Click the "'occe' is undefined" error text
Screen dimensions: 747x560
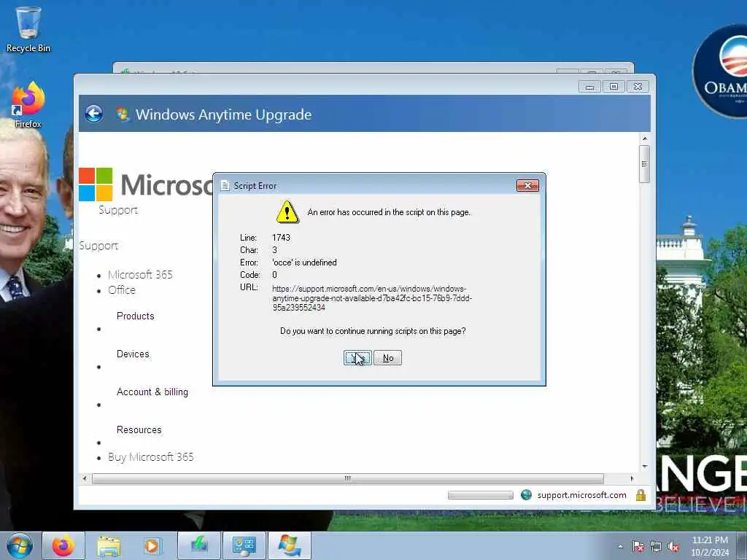[304, 262]
